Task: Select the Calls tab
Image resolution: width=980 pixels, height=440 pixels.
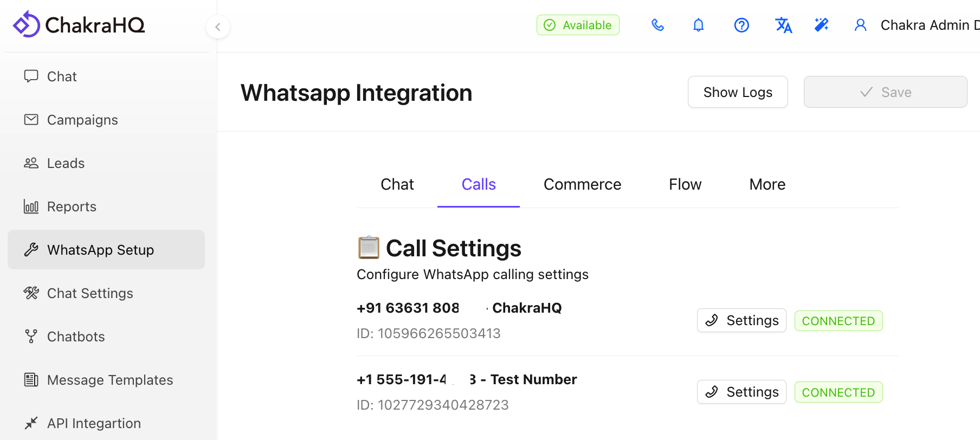Action: 479,185
